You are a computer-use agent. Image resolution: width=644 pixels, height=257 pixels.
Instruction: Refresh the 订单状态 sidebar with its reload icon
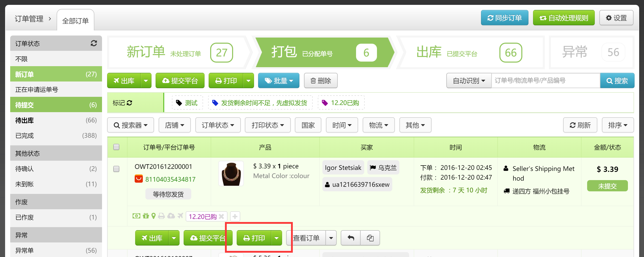point(94,43)
